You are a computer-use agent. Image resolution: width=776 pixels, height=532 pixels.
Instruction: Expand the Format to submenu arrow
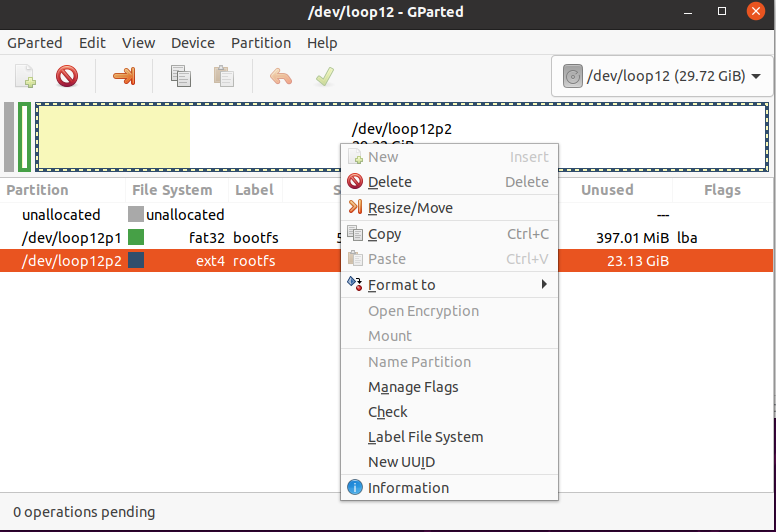544,284
